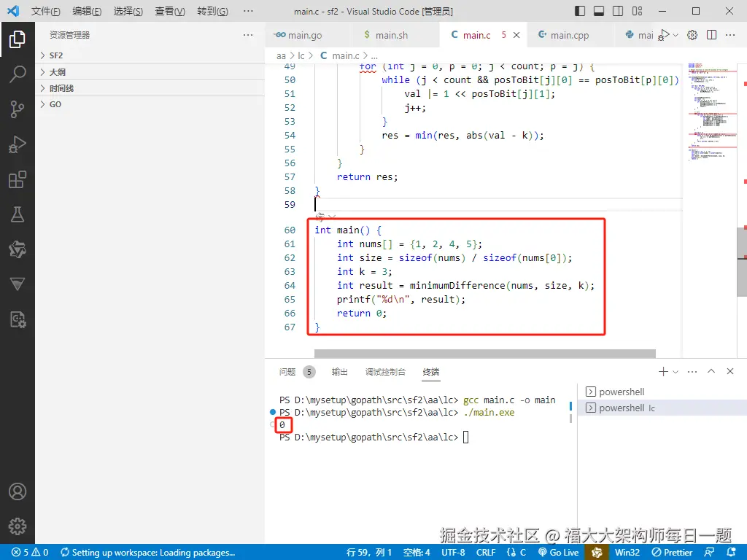Change encoding via UTF-8 status item
747x560 pixels.
pyautogui.click(x=453, y=553)
